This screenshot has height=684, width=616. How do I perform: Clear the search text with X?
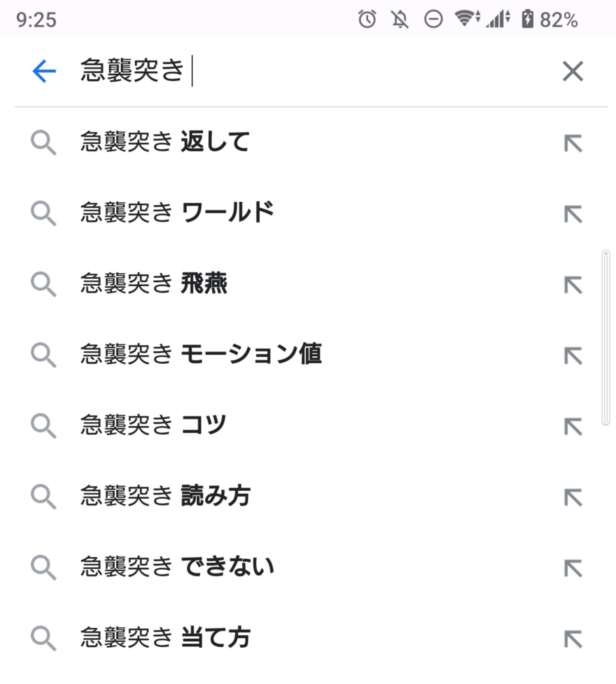573,71
